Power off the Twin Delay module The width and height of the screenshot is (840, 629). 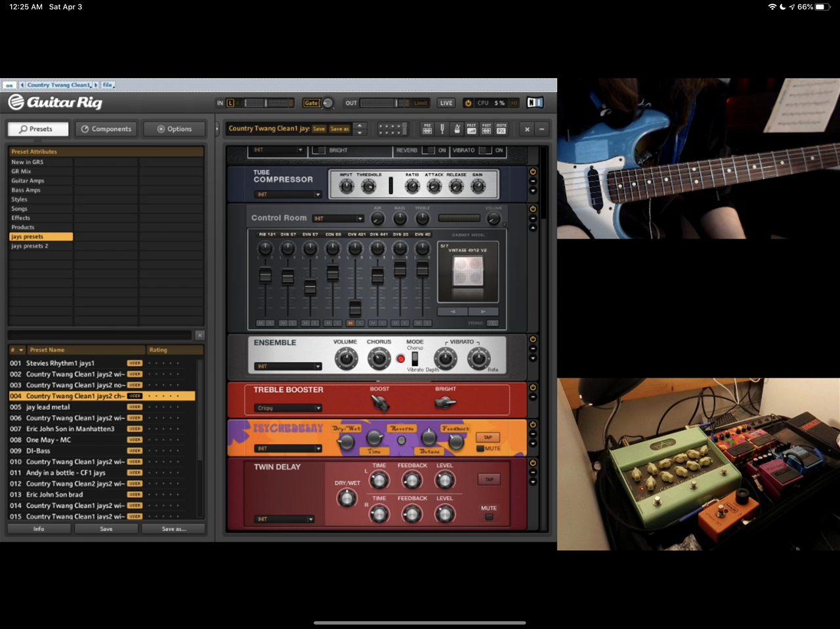[533, 462]
